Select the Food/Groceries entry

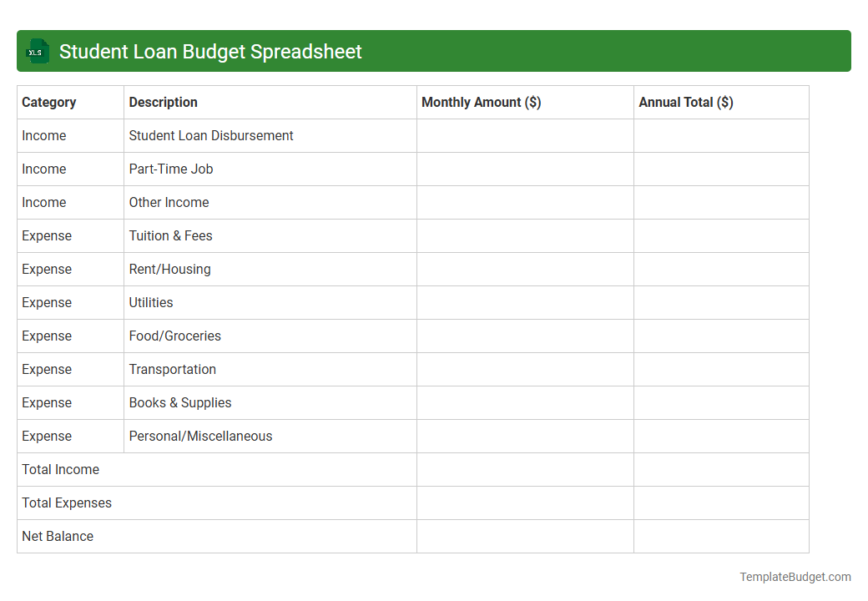pos(175,336)
